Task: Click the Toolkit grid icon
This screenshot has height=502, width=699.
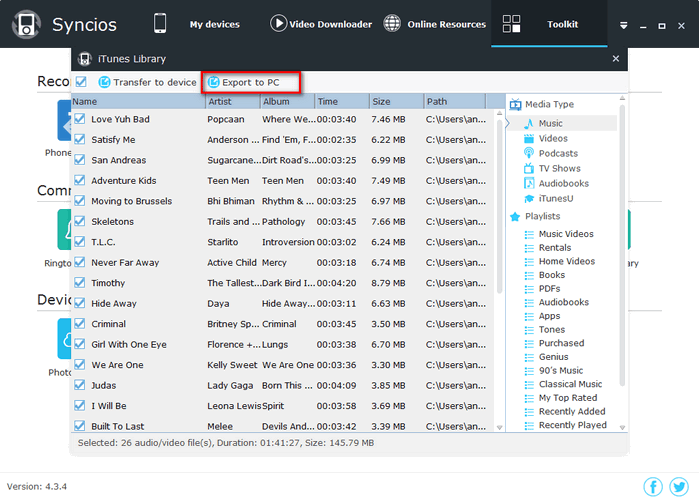Action: click(511, 24)
